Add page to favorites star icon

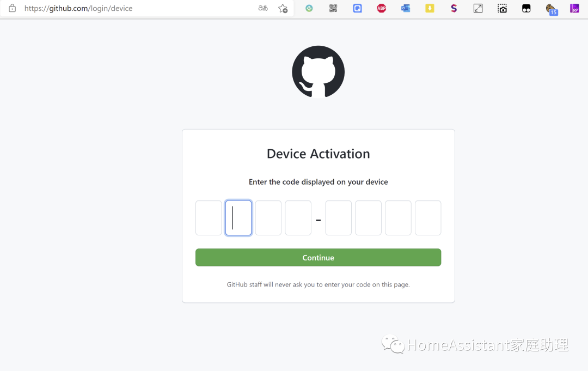point(283,8)
